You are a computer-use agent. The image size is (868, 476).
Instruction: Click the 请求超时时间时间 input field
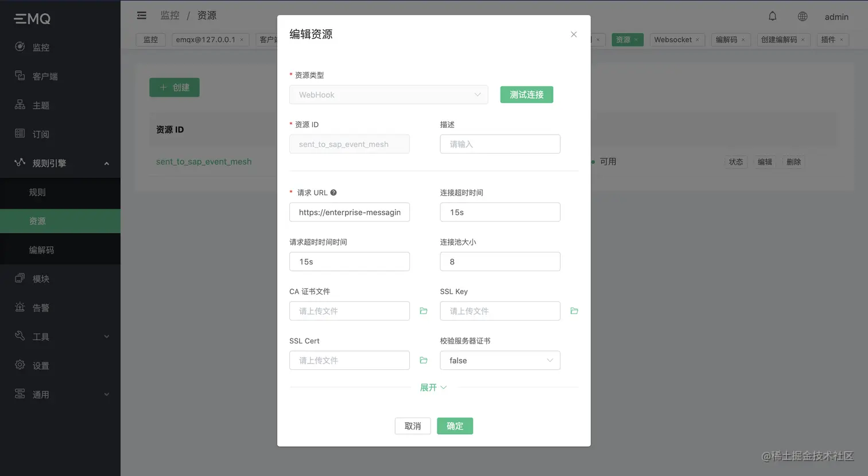click(x=350, y=262)
